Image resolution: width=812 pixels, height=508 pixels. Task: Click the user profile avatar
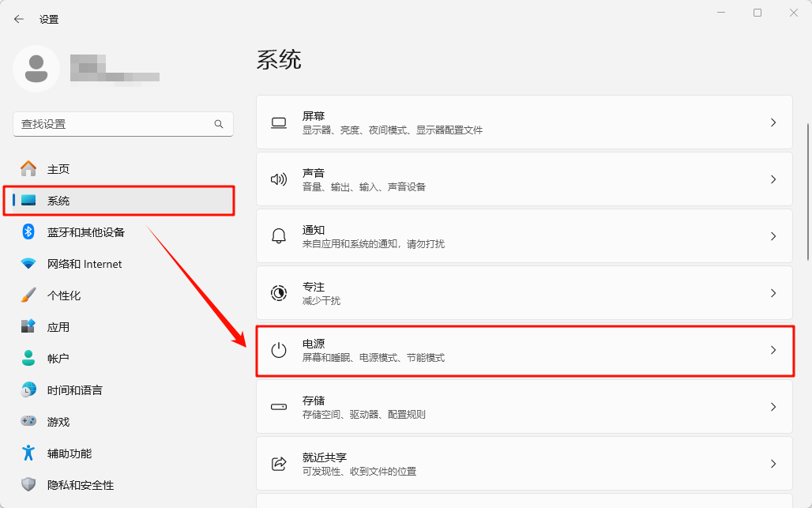(36, 69)
